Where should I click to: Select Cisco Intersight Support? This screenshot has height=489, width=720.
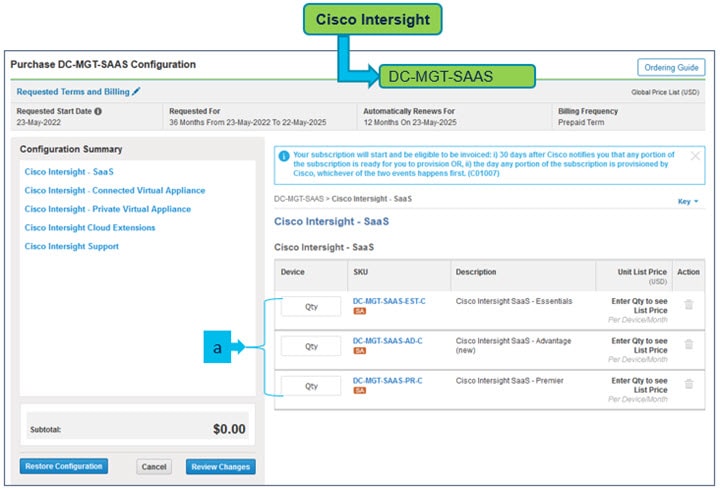click(x=71, y=247)
